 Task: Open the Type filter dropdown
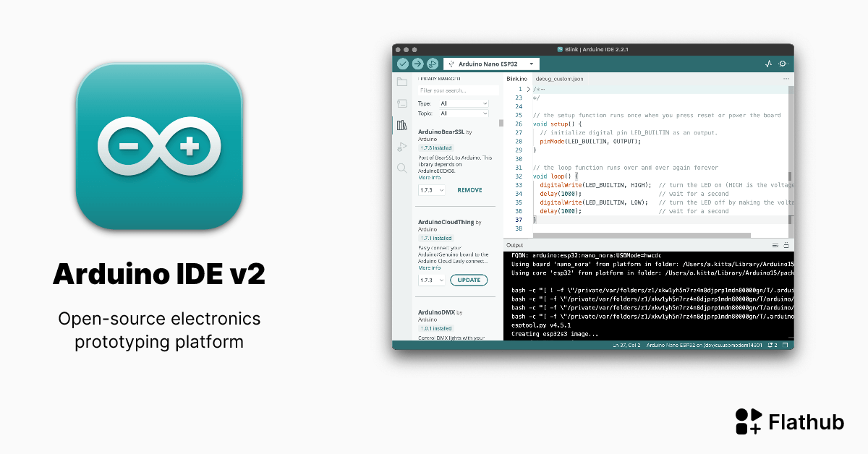coord(463,103)
